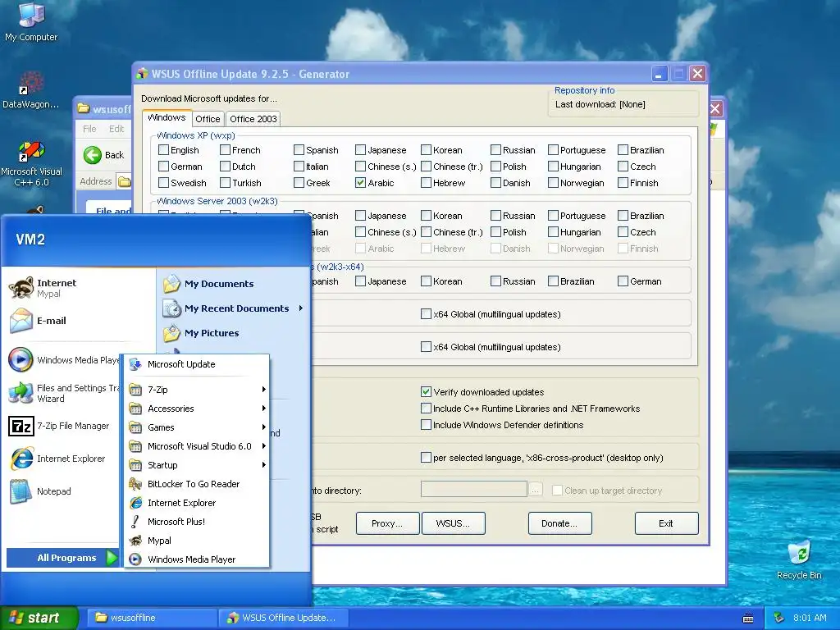Open Windows Media Player in pinned list
This screenshot has height=630, width=840.
pos(63,360)
